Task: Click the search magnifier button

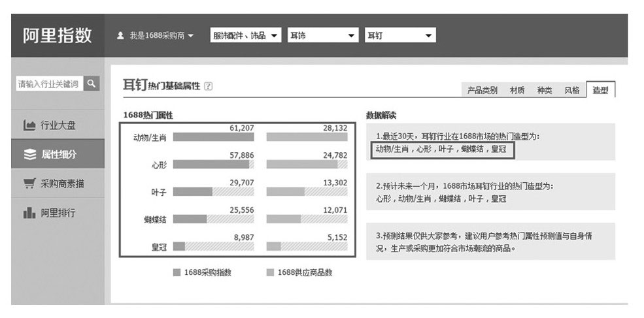Action: point(92,84)
